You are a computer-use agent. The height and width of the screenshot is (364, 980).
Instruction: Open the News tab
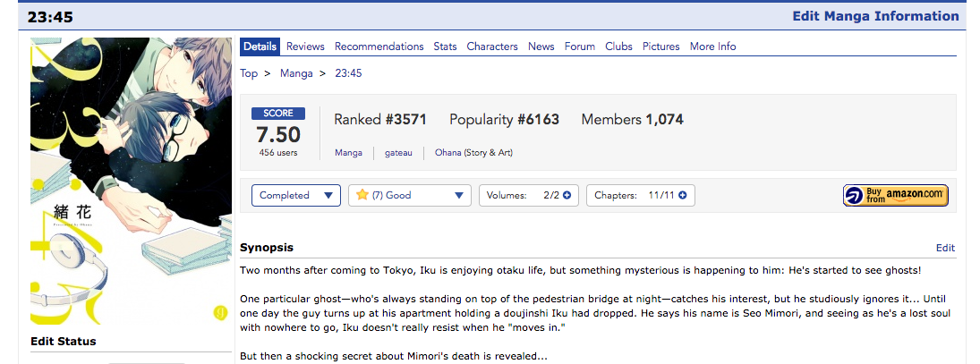(541, 47)
